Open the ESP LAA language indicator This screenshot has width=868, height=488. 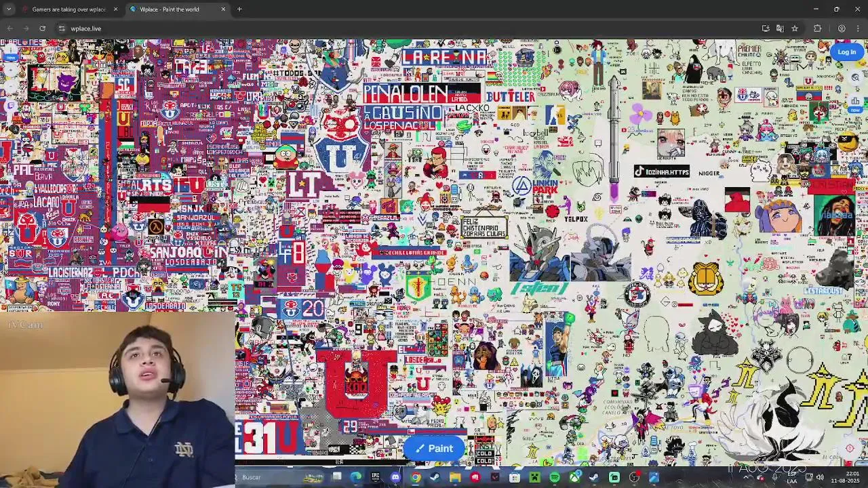[792, 479]
